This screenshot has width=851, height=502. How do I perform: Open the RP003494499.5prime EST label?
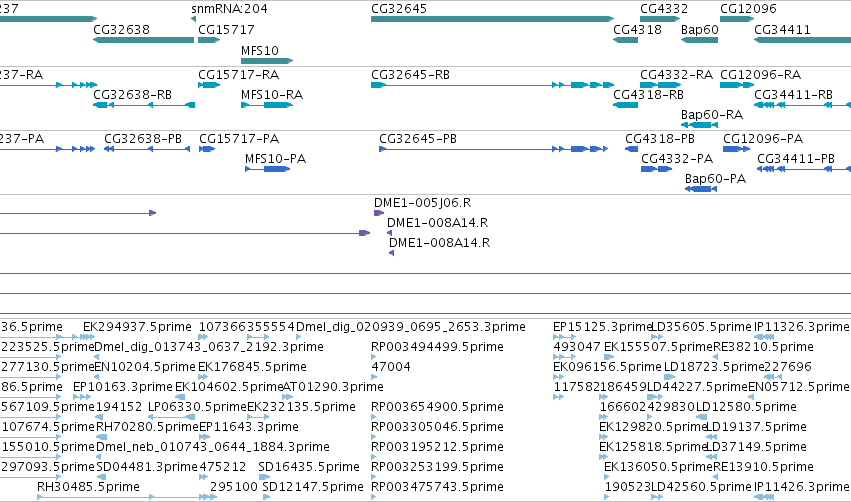pyautogui.click(x=437, y=346)
